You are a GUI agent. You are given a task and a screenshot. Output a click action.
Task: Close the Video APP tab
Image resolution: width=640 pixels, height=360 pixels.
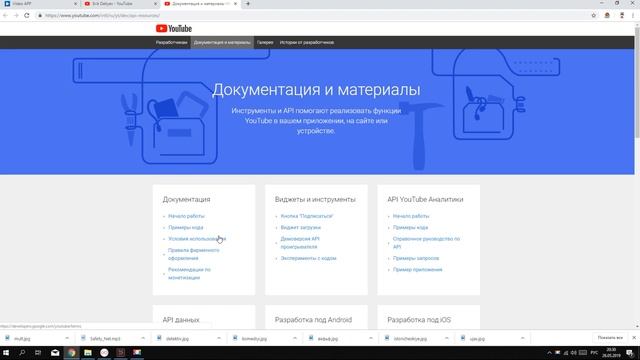(x=76, y=4)
